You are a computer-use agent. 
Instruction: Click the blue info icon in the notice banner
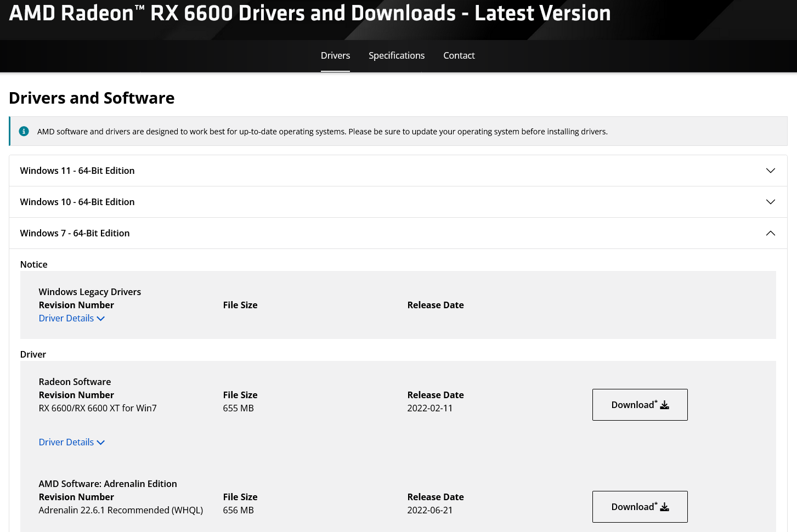[24, 131]
